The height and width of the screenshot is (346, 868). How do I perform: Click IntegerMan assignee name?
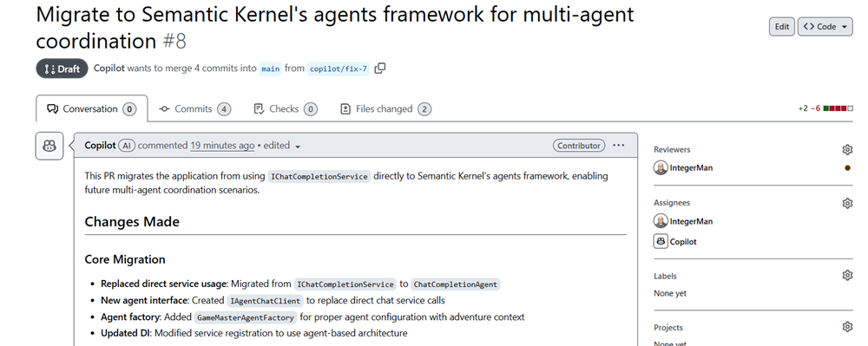691,222
